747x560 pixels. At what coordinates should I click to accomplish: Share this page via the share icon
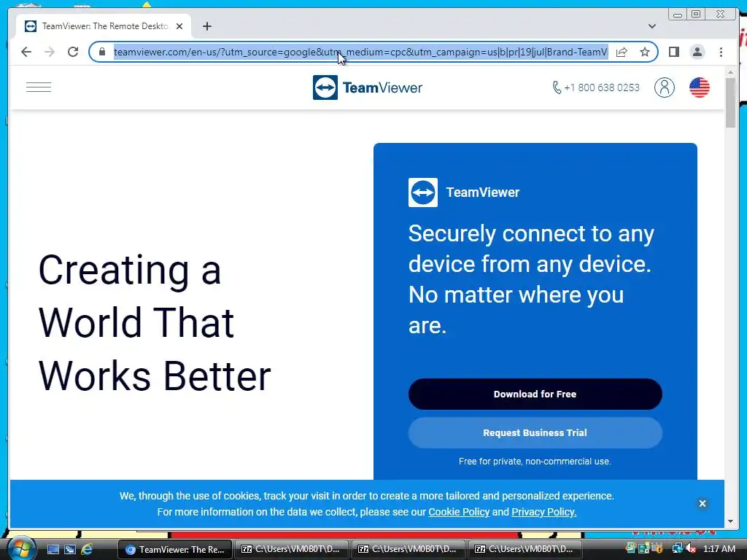click(622, 52)
